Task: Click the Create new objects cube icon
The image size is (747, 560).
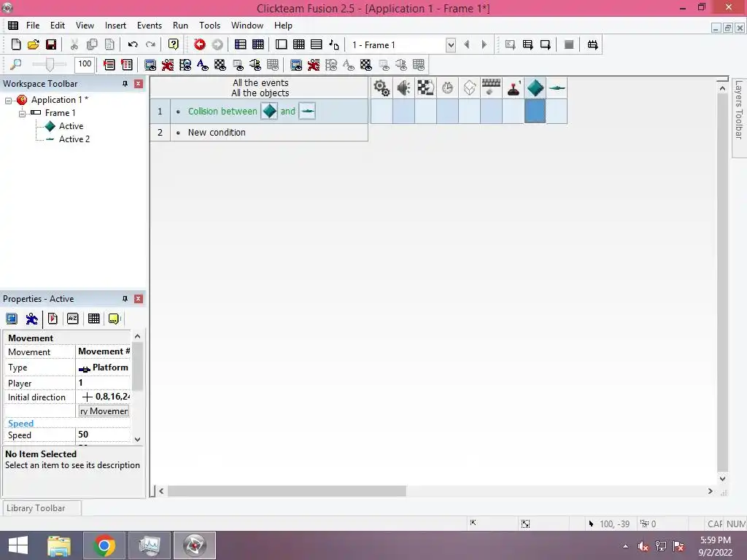Action: [469, 87]
